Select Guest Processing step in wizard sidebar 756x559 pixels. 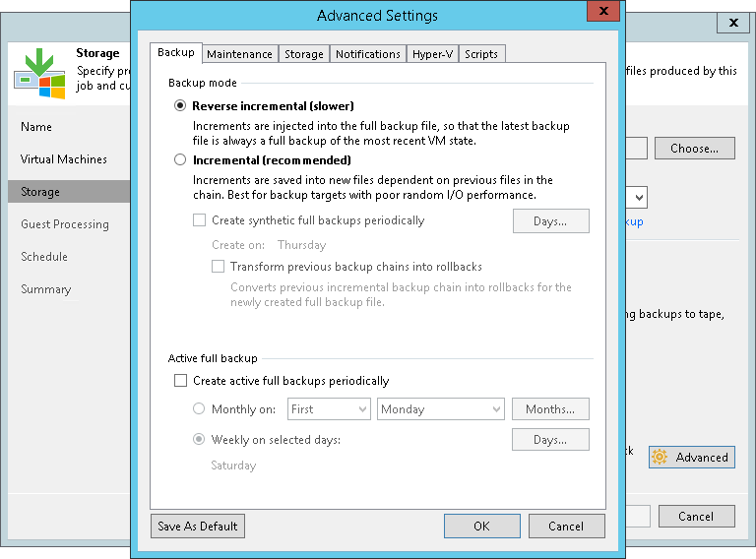coord(65,224)
